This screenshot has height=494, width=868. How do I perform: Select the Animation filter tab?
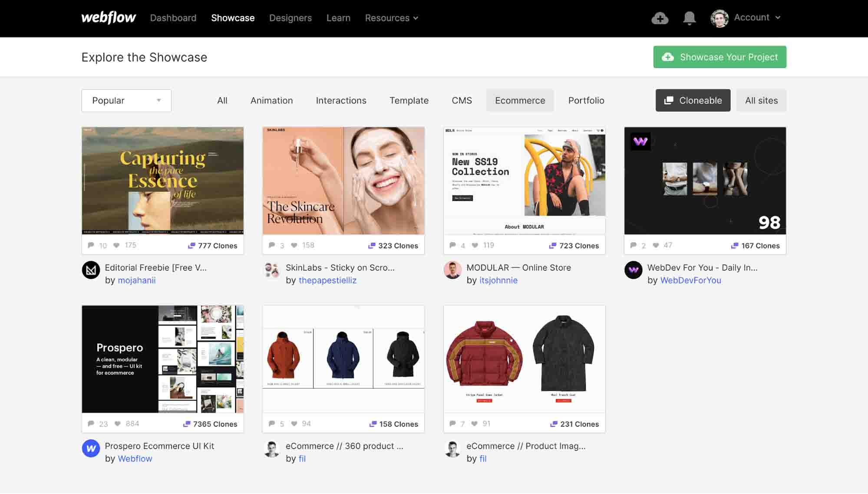pyautogui.click(x=271, y=100)
